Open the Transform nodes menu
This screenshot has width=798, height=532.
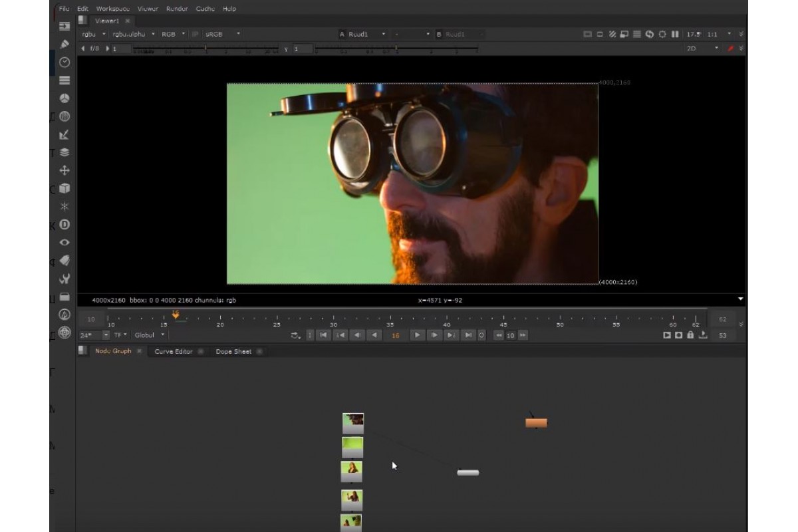[63, 170]
